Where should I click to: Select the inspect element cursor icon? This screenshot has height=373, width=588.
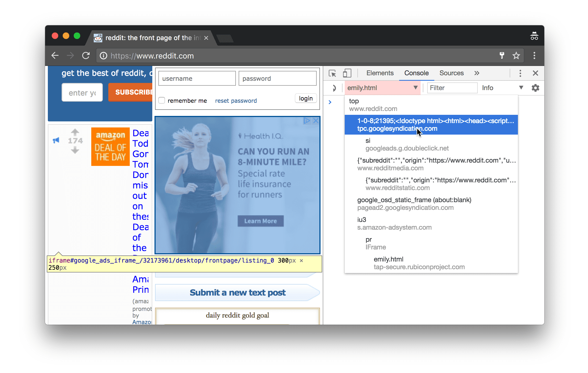(x=334, y=73)
